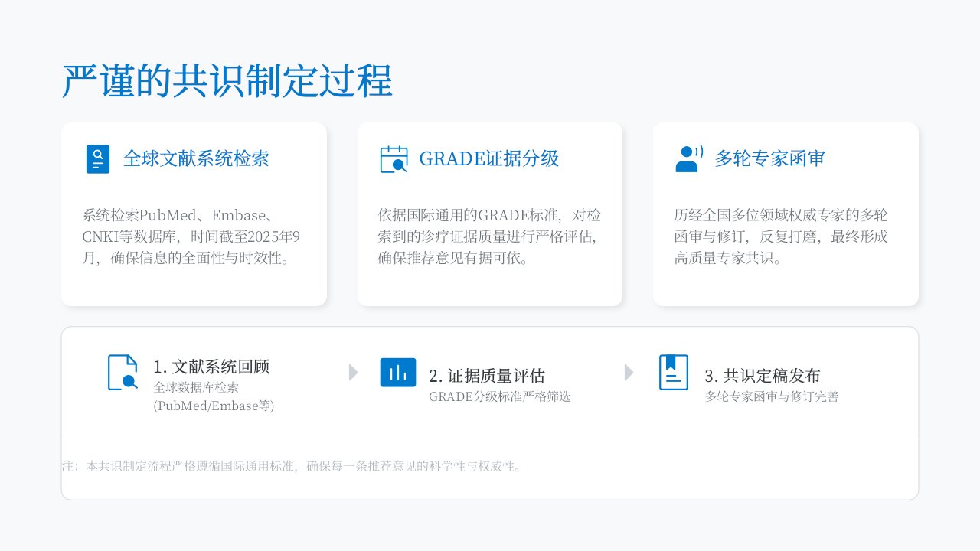Click the text (PubMed/Embase等)
Viewport: 980px width, 551px height.
214,406
